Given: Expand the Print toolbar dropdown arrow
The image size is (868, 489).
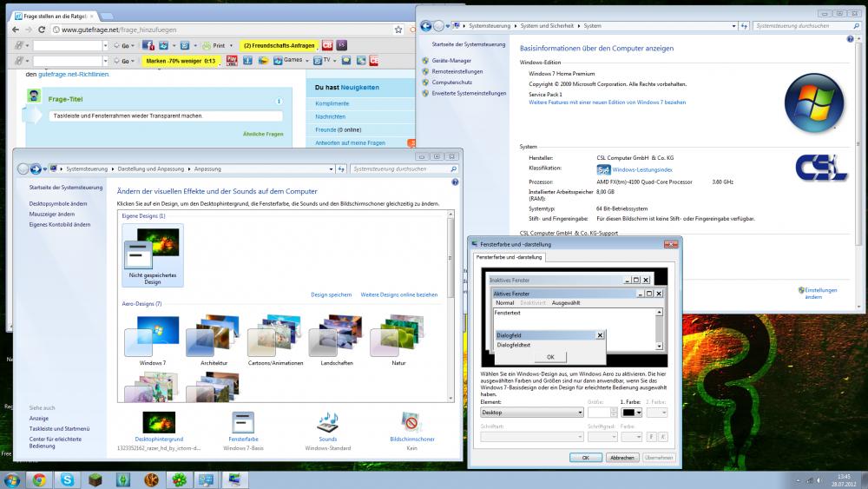Looking at the screenshot, I should pyautogui.click(x=230, y=45).
